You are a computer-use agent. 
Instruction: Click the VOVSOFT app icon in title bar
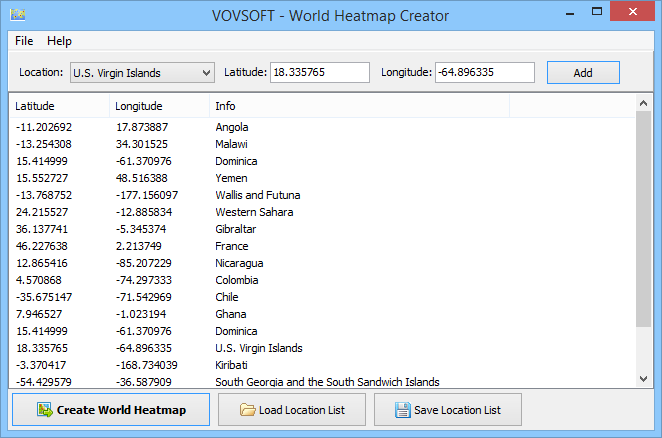click(x=17, y=15)
